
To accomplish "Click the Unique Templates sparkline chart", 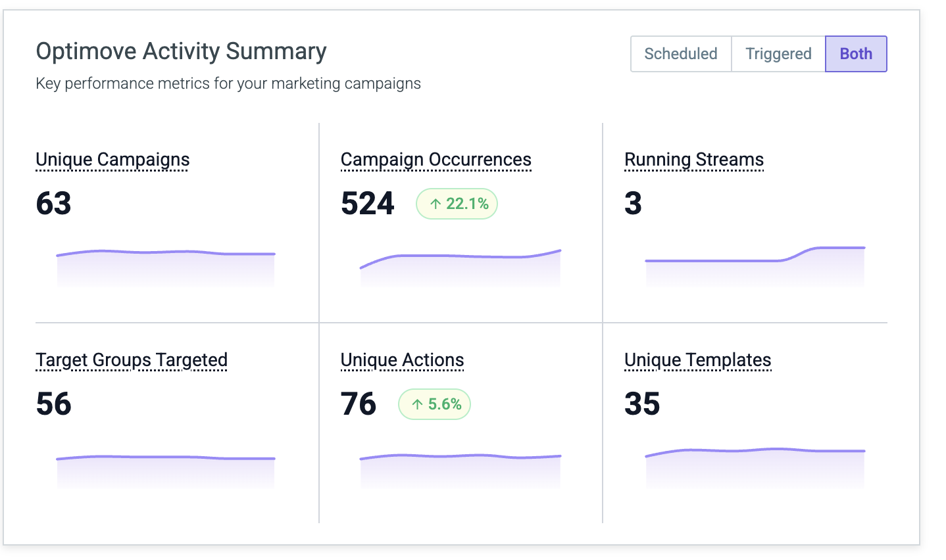I will click(755, 468).
